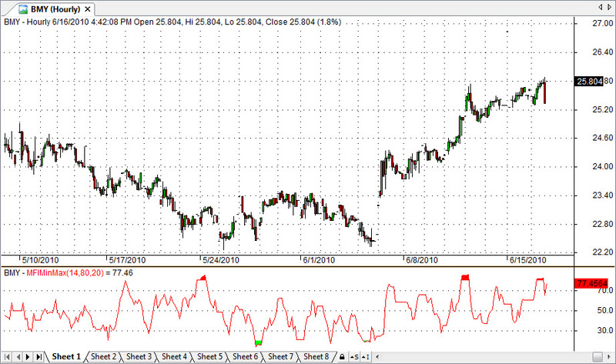Click the 26.40 price axis label
This screenshot has height=364, width=616.
[x=603, y=52]
